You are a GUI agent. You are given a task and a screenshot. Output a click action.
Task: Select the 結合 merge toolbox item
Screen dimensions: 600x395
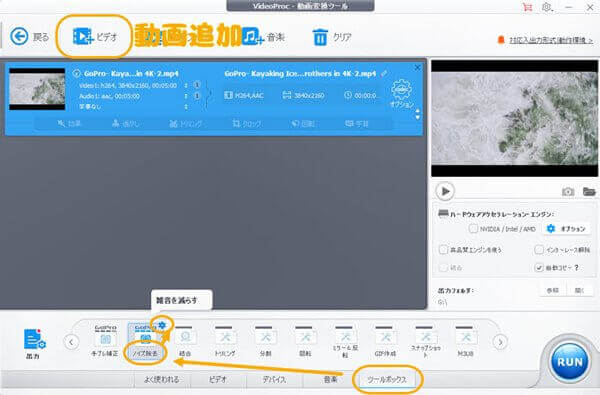186,341
